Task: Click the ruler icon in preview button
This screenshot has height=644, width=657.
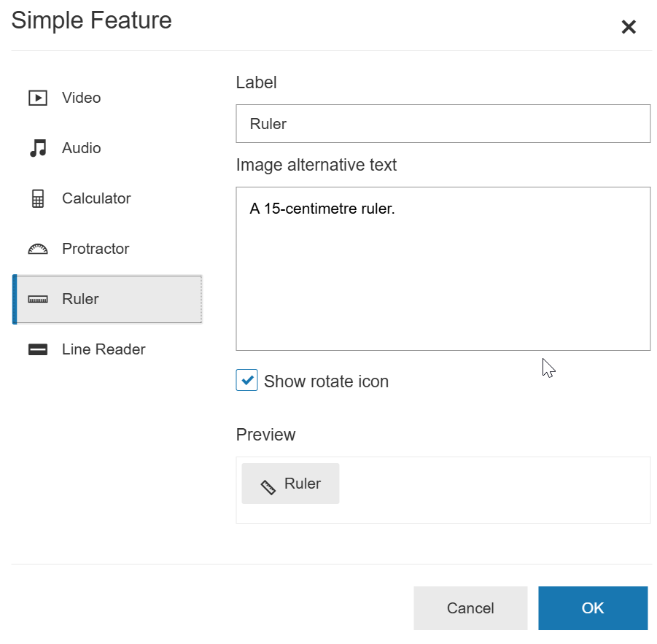Action: point(268,487)
